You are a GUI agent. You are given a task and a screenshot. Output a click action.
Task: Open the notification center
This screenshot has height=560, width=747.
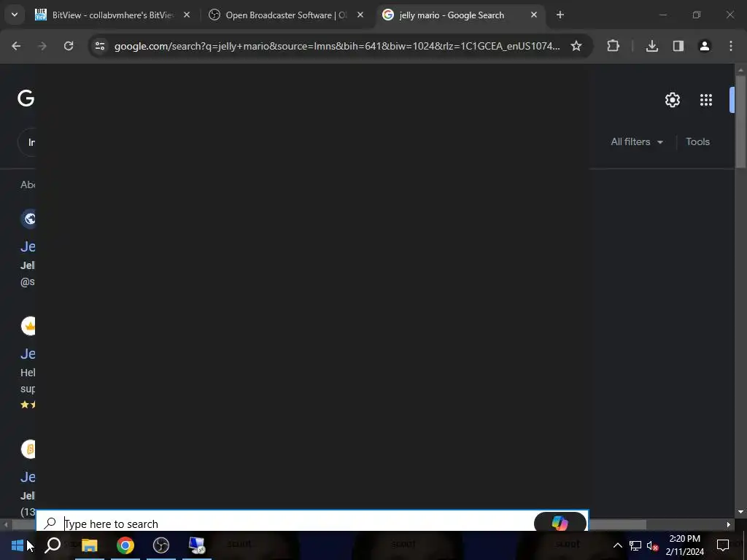[x=723, y=545]
